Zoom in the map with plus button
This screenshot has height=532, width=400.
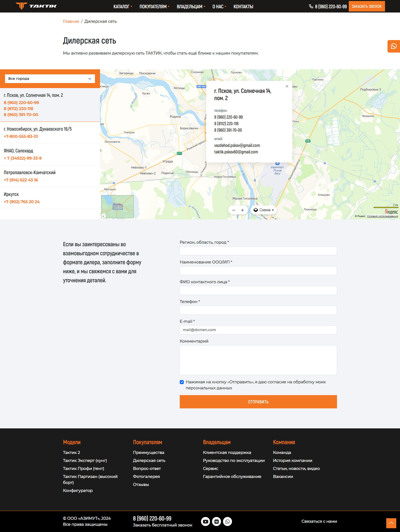tap(242, 210)
